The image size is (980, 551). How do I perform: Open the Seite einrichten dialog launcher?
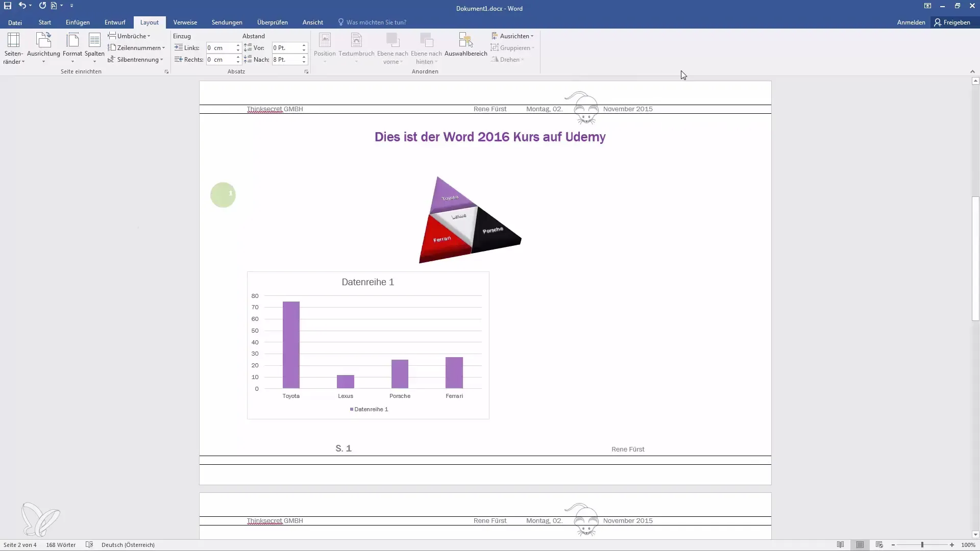(166, 72)
